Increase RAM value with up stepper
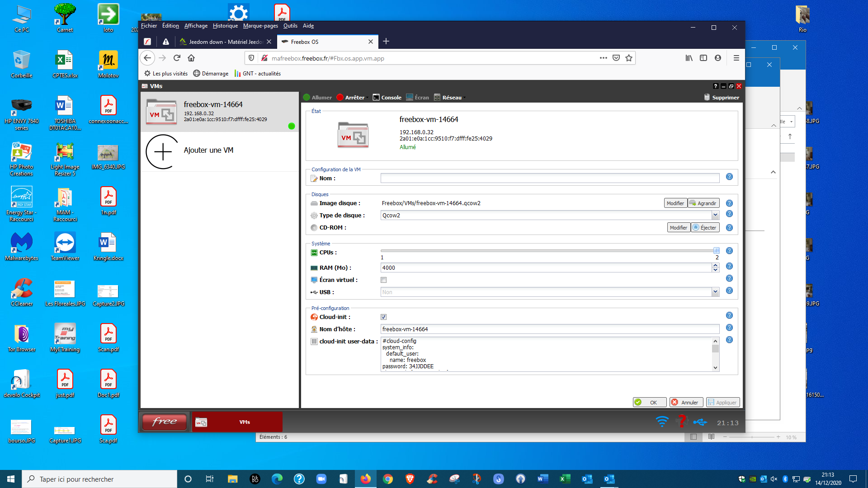This screenshot has width=868, height=488. pyautogui.click(x=715, y=266)
